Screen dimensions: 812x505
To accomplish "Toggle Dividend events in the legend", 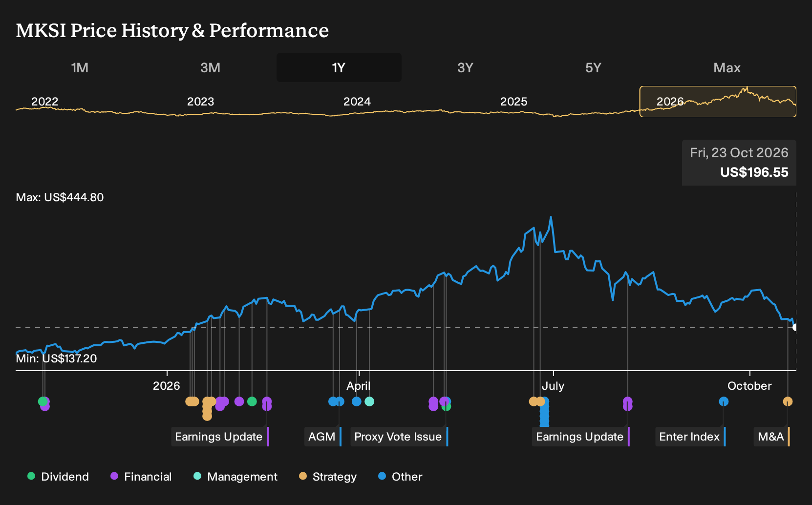I will 58,476.
